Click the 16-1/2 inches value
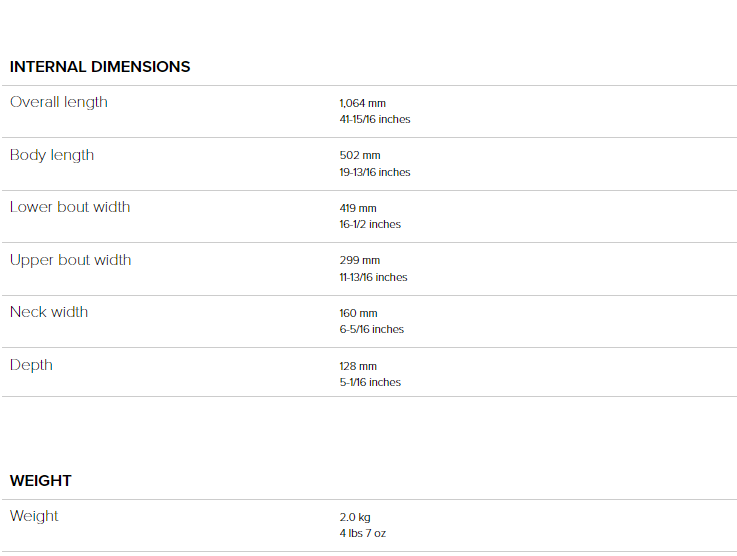Screen dimensions: 737x556 coord(370,225)
